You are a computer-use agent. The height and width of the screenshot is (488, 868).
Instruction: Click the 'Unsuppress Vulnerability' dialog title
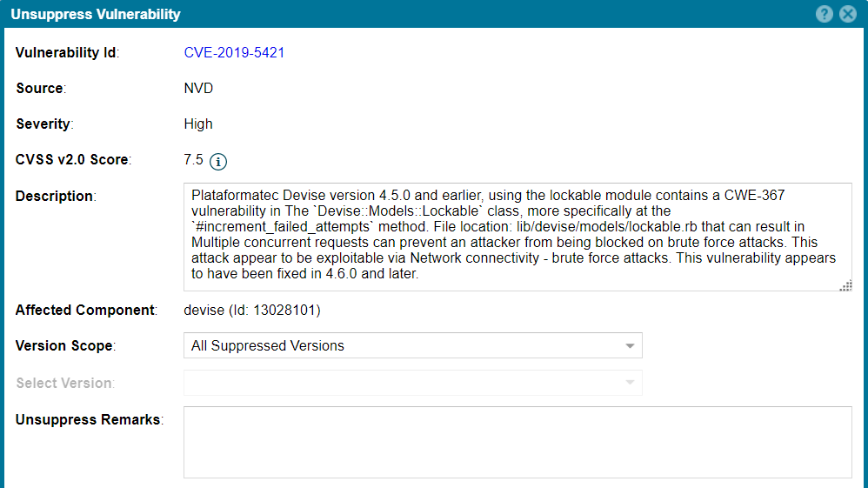96,15
